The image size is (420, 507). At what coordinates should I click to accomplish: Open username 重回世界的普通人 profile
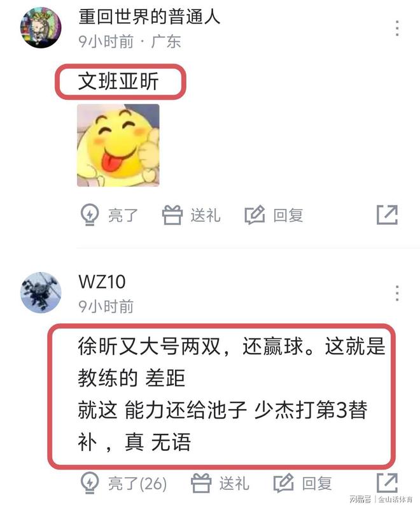pos(150,17)
